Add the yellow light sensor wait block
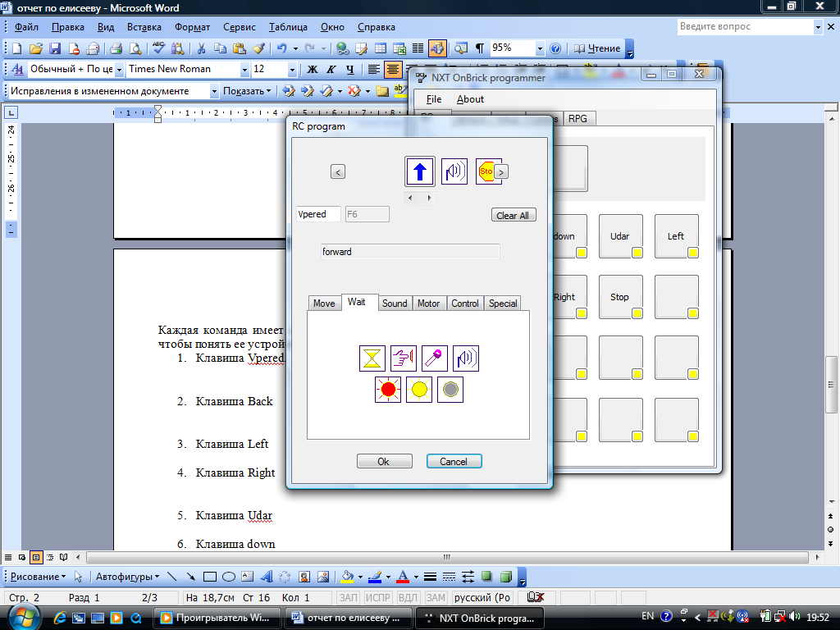This screenshot has height=630, width=840. (419, 390)
